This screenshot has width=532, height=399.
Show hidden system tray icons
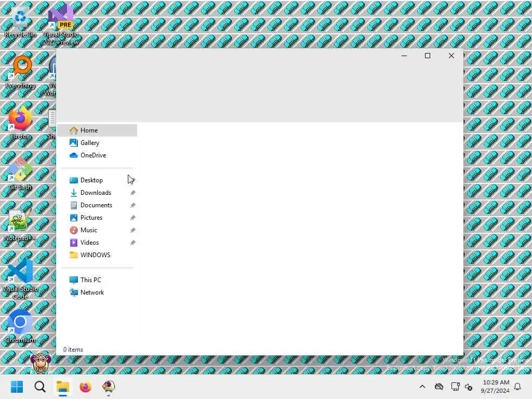click(x=422, y=387)
